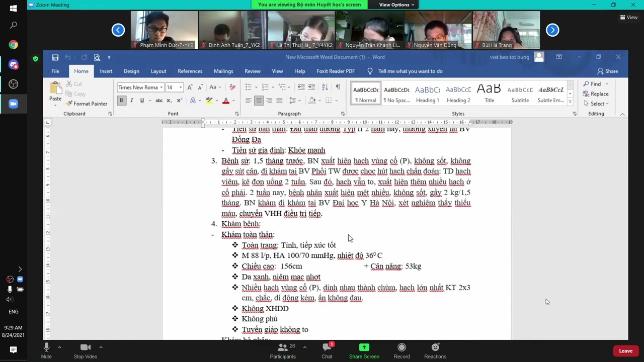Apply yellow text highlight color
This screenshot has width=644, height=362.
tap(209, 101)
